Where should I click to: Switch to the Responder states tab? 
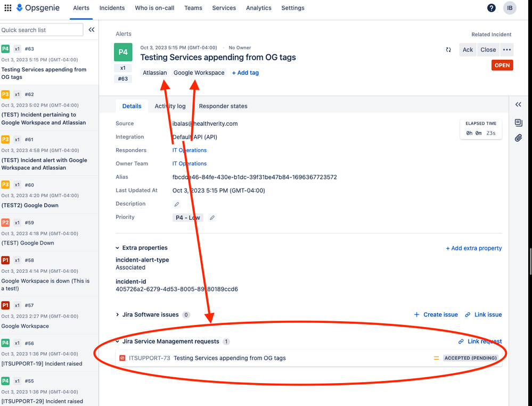[223, 106]
